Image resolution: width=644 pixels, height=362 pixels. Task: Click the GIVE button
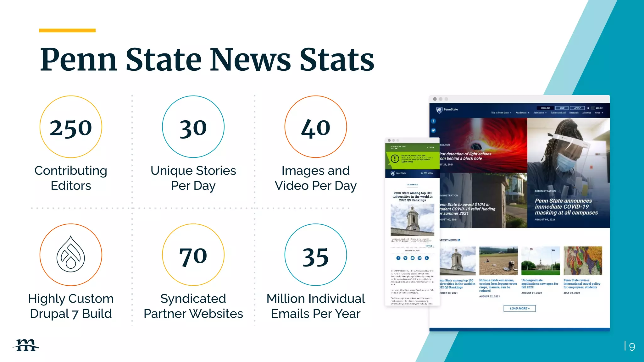click(x=562, y=108)
